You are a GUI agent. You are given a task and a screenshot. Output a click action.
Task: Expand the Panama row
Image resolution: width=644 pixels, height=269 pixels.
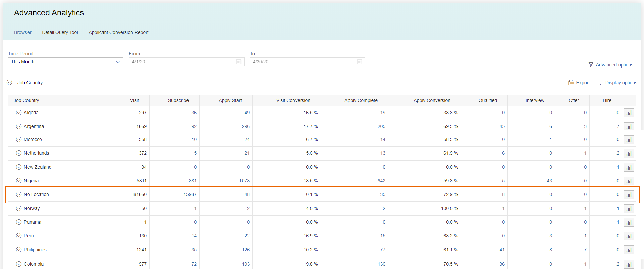(x=19, y=222)
